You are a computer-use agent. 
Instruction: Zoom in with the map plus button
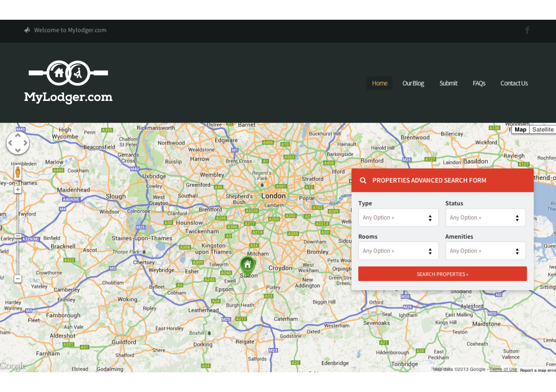tap(18, 190)
